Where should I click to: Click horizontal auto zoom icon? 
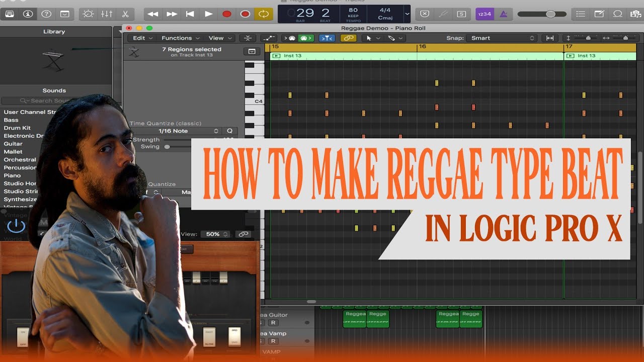pyautogui.click(x=550, y=38)
